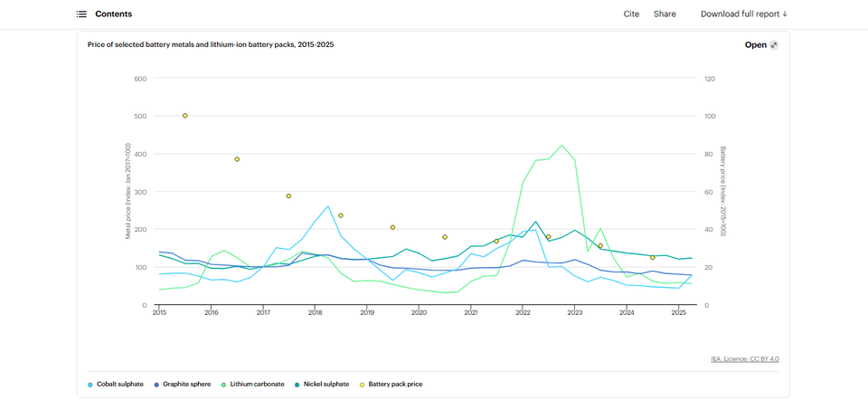Open the Share option
The height and width of the screenshot is (410, 868).
point(665,14)
